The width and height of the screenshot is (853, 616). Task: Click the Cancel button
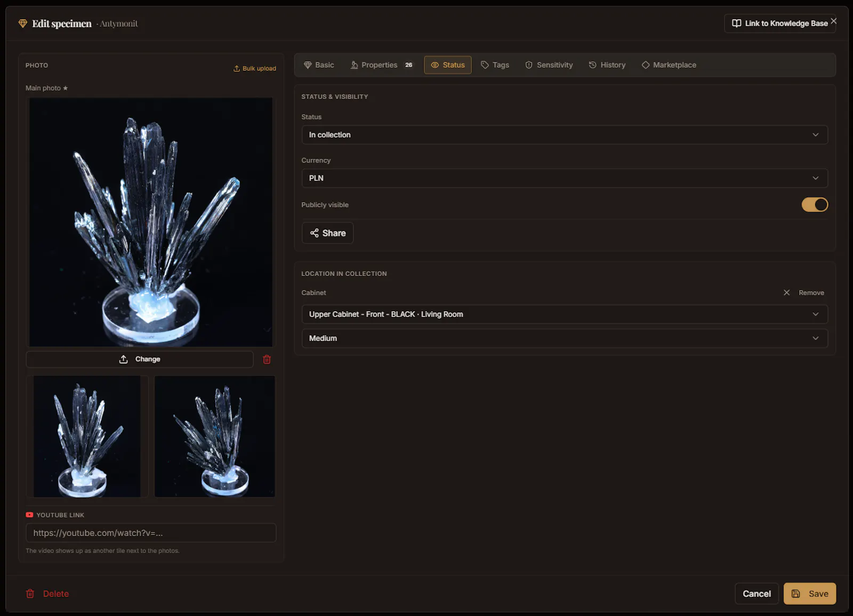pos(757,594)
